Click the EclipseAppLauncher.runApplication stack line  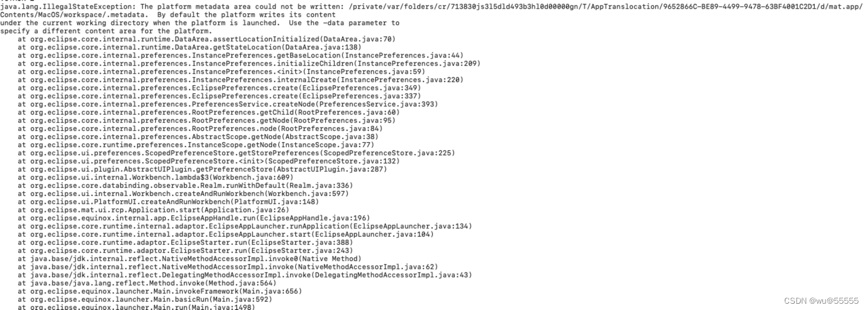[245, 226]
